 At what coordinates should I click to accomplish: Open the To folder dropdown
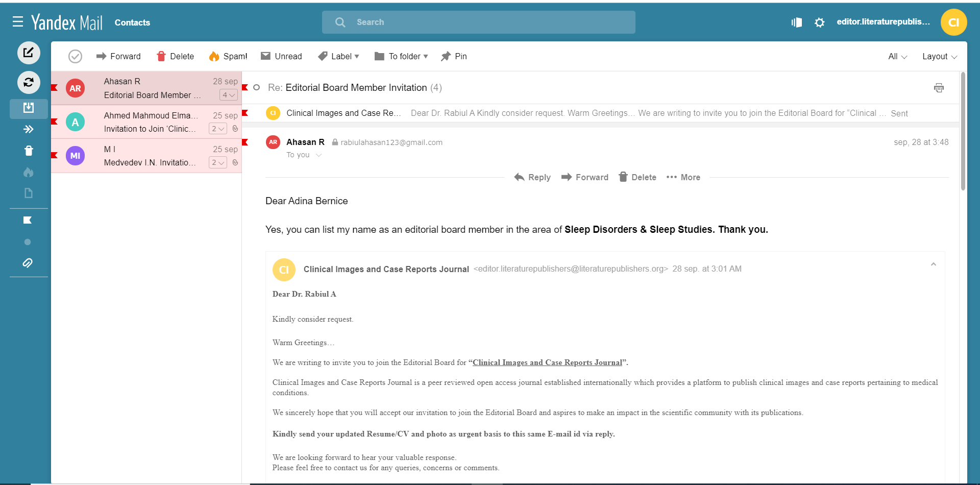pyautogui.click(x=401, y=56)
